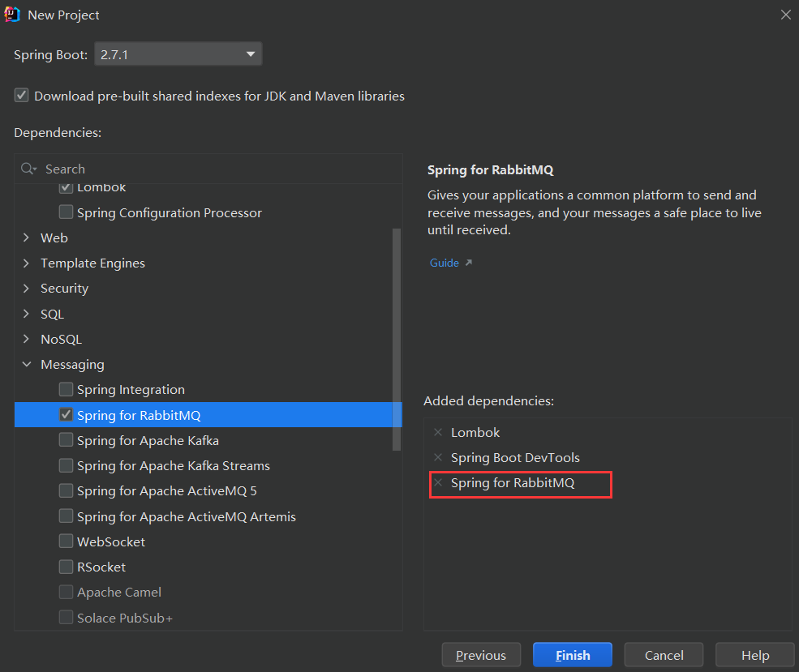Uncheck the Lombok dependency checkbox

pos(66,188)
